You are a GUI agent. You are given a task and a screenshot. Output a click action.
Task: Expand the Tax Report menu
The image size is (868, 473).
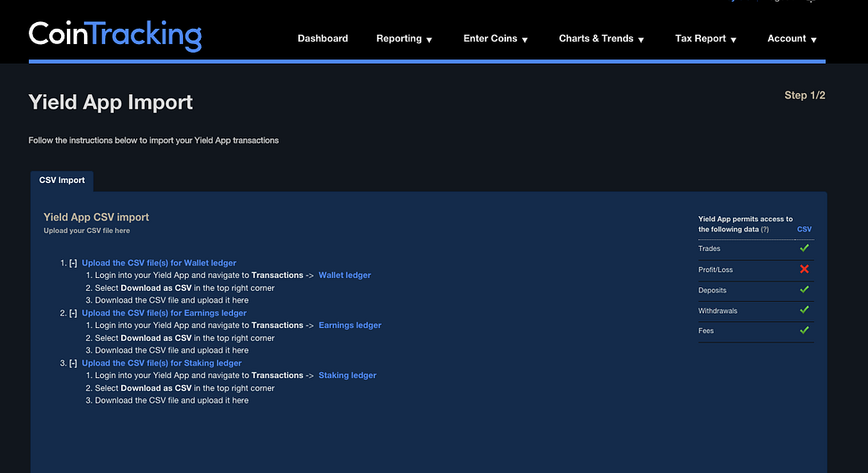[706, 38]
